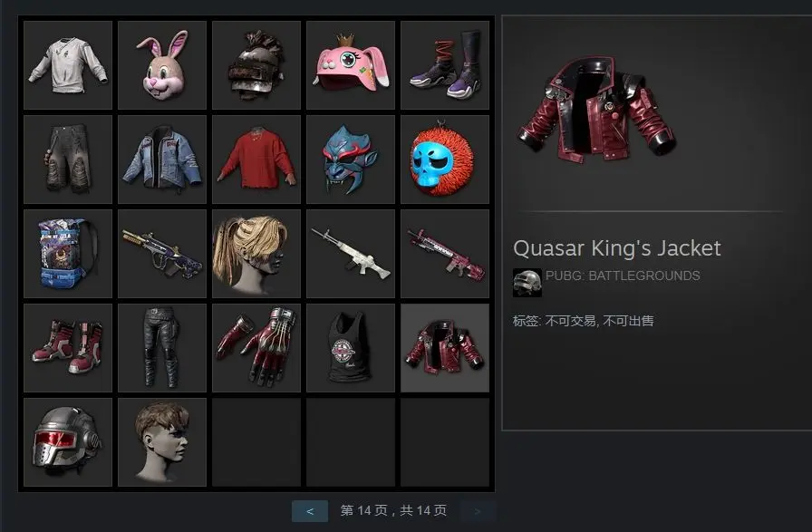Go to the previous inventory page

(x=310, y=511)
